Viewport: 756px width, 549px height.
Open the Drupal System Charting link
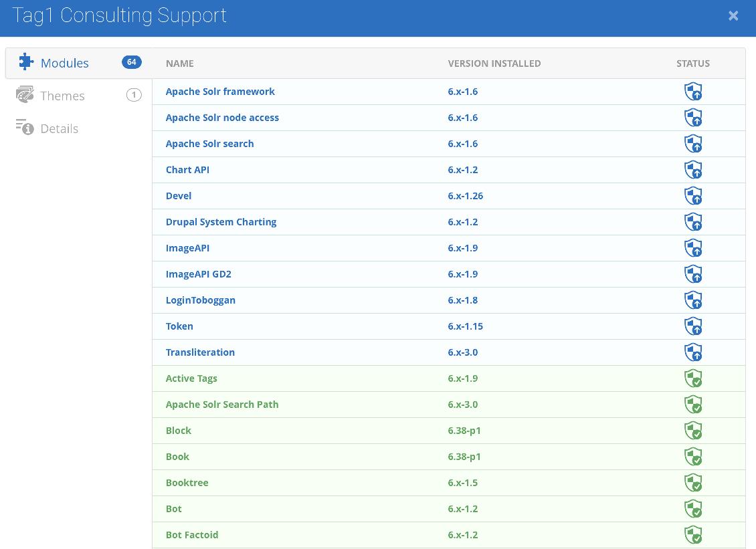[x=221, y=222]
